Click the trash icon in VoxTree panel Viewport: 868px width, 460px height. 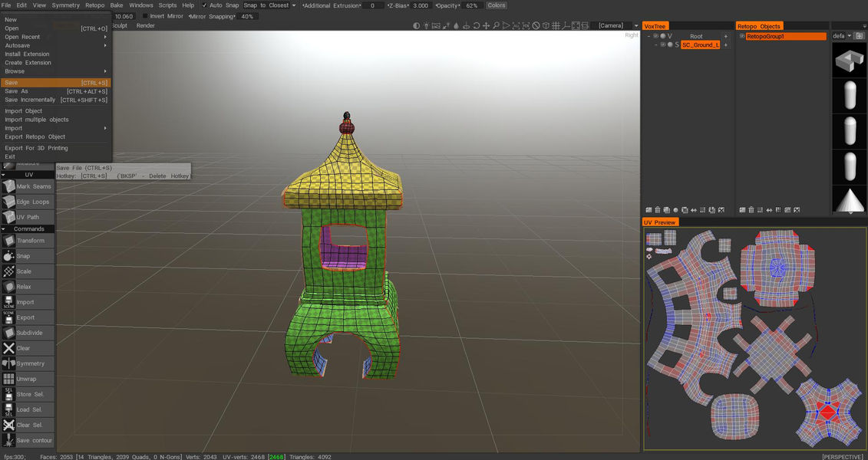[x=658, y=210]
